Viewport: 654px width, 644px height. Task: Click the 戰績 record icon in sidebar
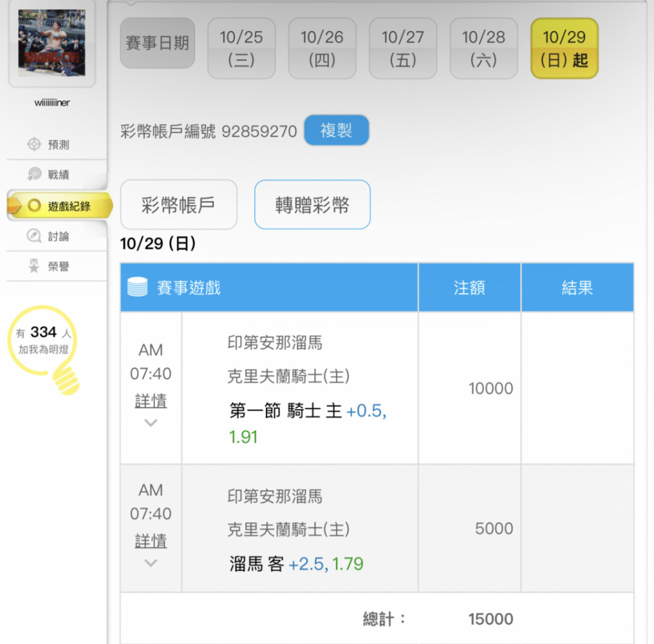[x=34, y=175]
